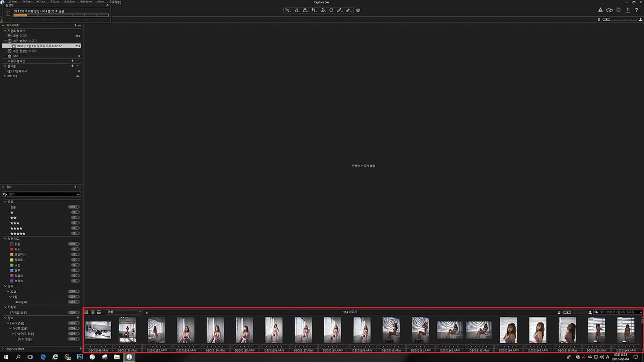Toggle filter pill for [키워드 없음] row

click(x=74, y=313)
